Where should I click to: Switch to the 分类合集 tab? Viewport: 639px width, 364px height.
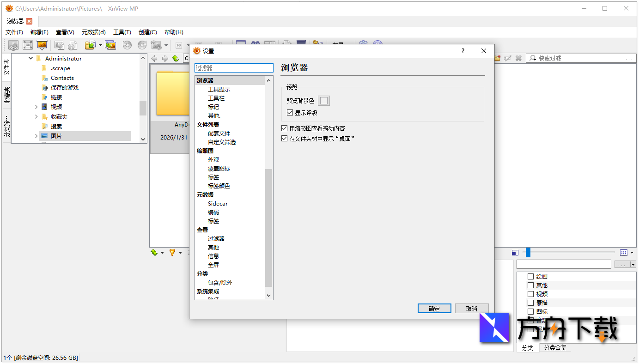554,348
